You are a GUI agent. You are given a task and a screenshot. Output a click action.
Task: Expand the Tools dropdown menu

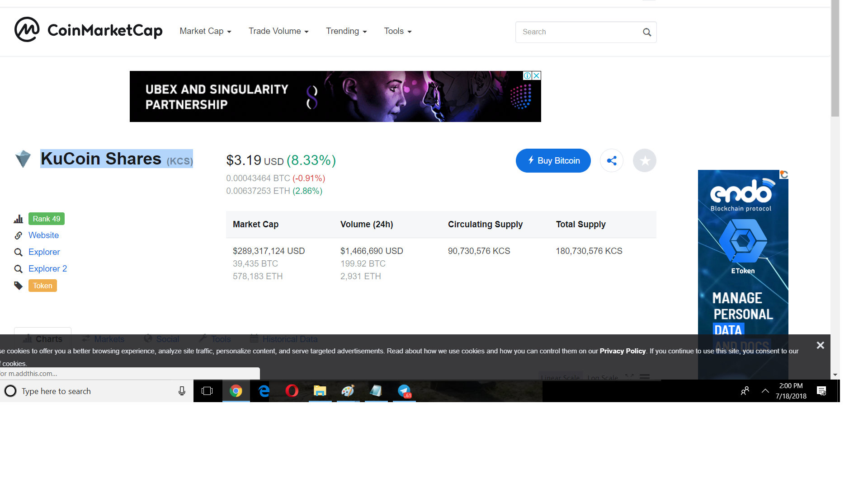tap(398, 31)
